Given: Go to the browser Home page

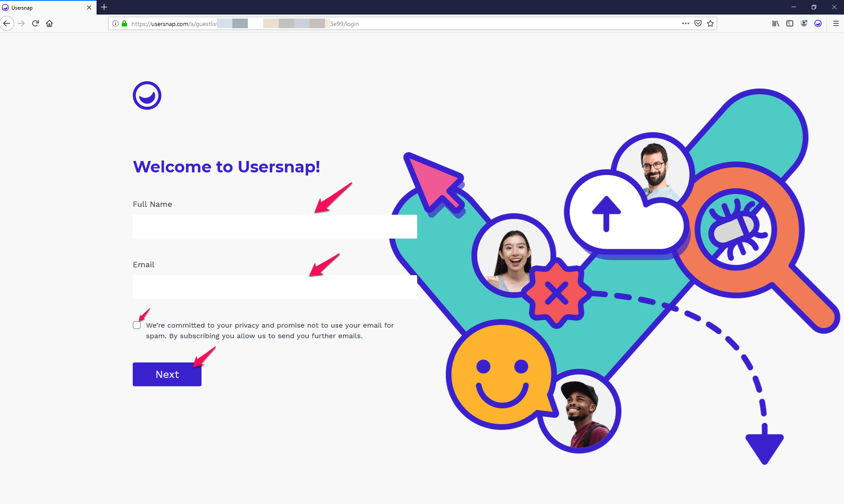Looking at the screenshot, I should (x=49, y=23).
